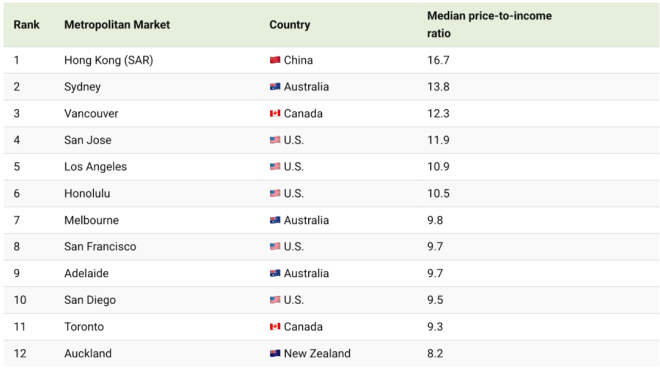Select the Los Angeles market cell

(x=96, y=167)
